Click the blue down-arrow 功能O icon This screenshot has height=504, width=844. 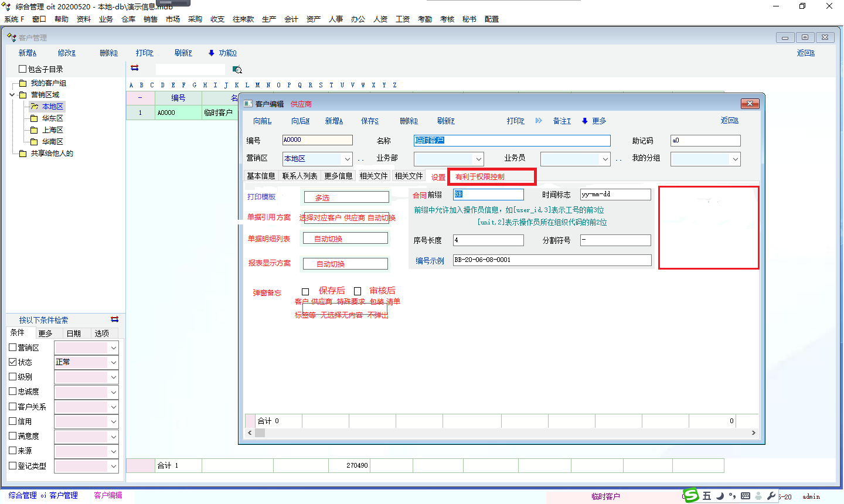[212, 53]
